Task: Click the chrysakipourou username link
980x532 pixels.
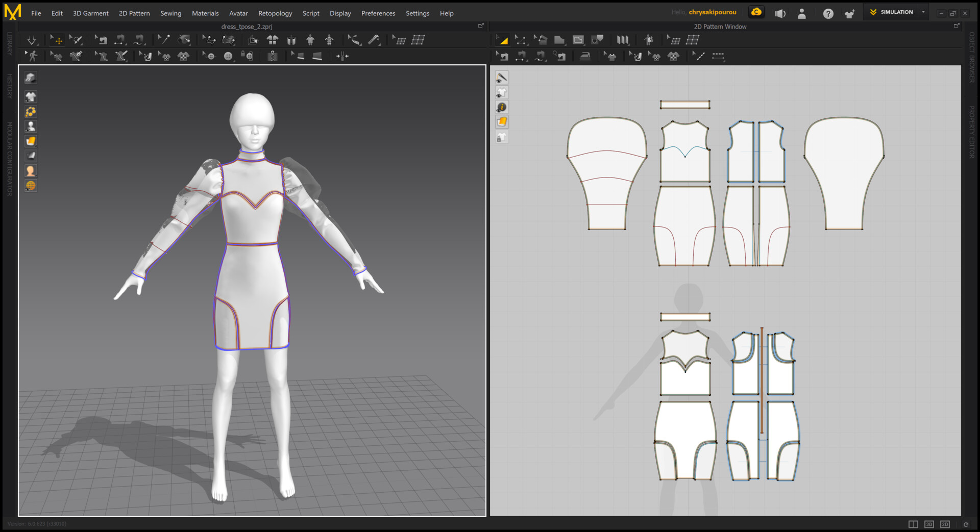Action: [x=712, y=12]
